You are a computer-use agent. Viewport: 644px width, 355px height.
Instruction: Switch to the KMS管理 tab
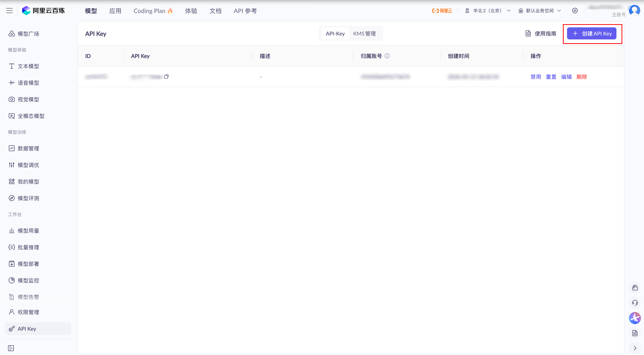pyautogui.click(x=364, y=33)
